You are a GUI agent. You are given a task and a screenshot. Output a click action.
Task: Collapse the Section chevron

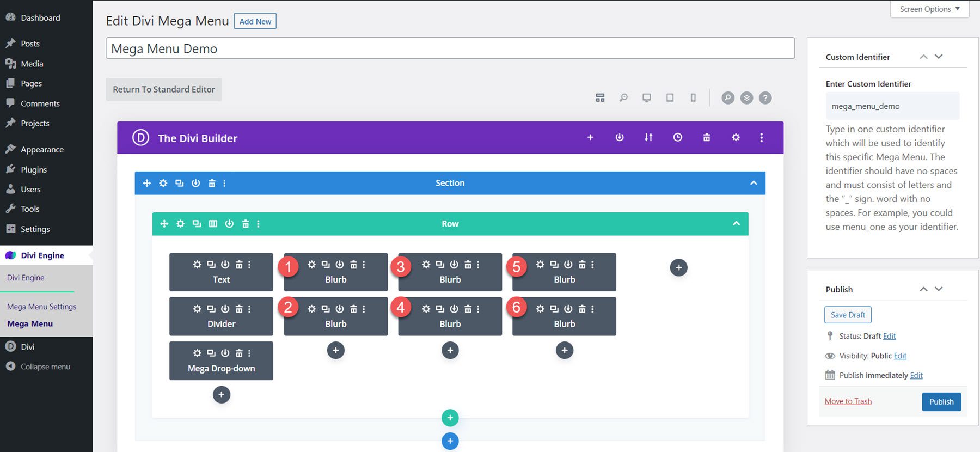coord(754,183)
